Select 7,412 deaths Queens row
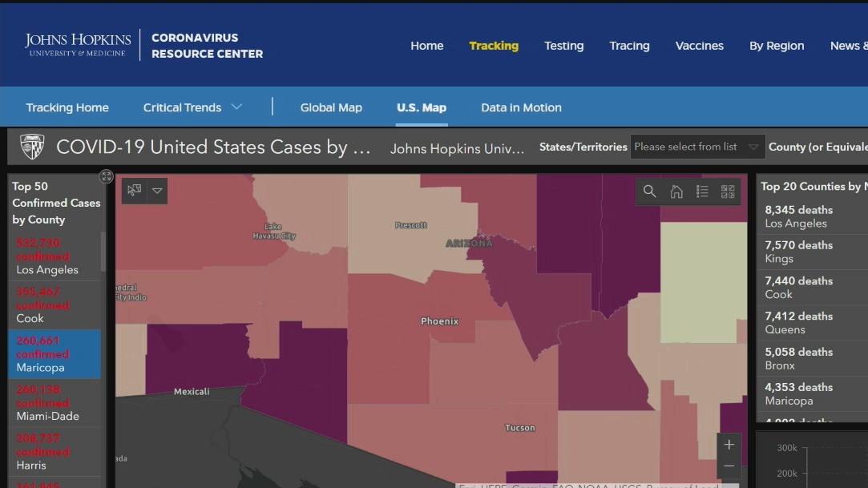The image size is (868, 488). coord(812,323)
